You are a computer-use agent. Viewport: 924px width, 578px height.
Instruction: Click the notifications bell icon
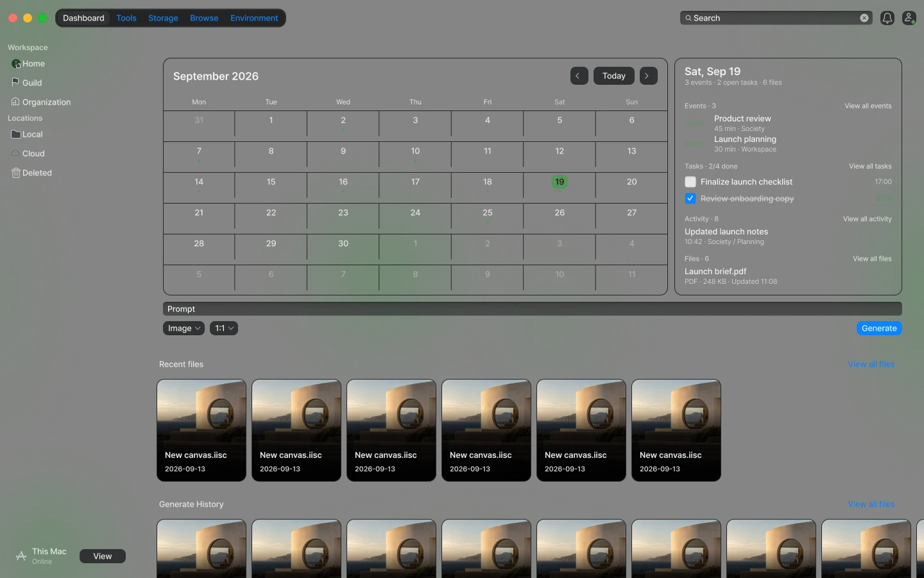click(887, 18)
